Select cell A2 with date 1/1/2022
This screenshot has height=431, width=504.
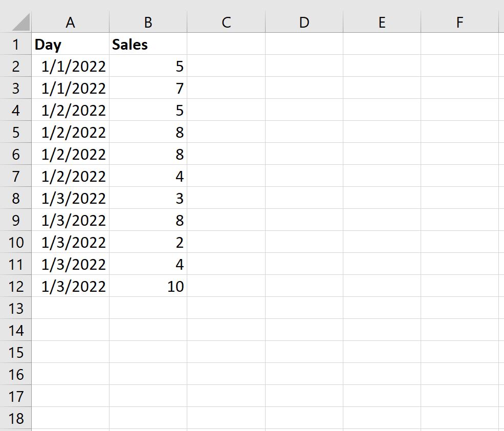[x=71, y=66]
